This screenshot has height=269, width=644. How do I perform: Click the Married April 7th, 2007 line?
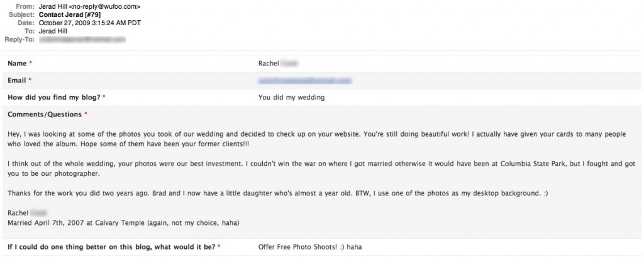[x=123, y=223]
